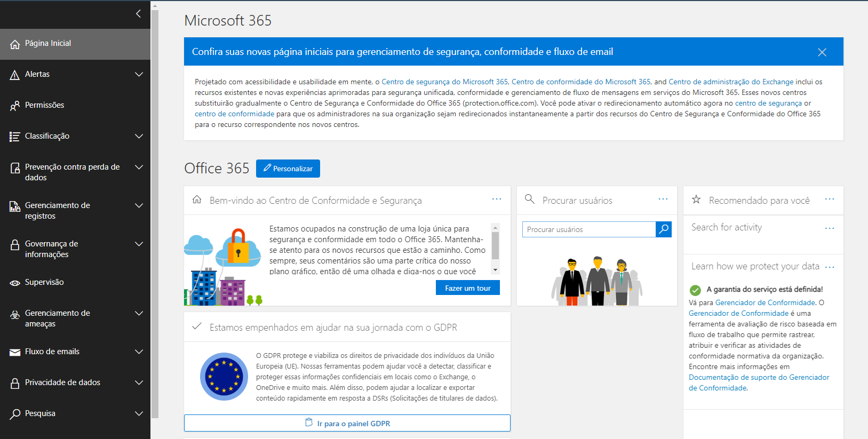This screenshot has height=439, width=868.
Task: Click the home icon in Bem-vindo card header
Action: coord(197,199)
